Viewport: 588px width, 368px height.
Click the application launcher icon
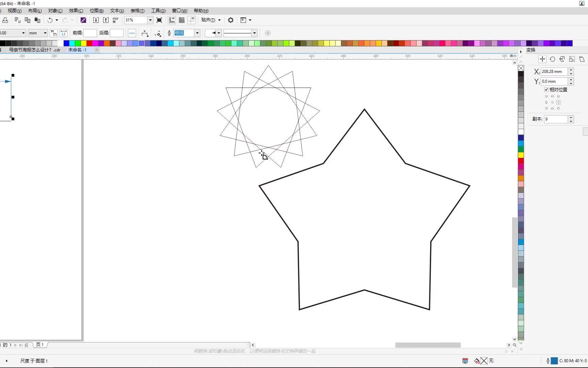pos(243,20)
